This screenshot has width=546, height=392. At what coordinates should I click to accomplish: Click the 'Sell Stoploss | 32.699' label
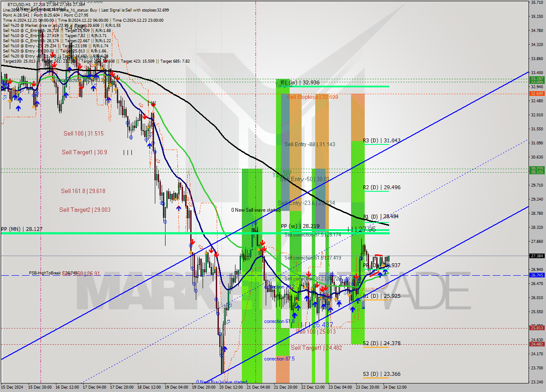click(312, 97)
